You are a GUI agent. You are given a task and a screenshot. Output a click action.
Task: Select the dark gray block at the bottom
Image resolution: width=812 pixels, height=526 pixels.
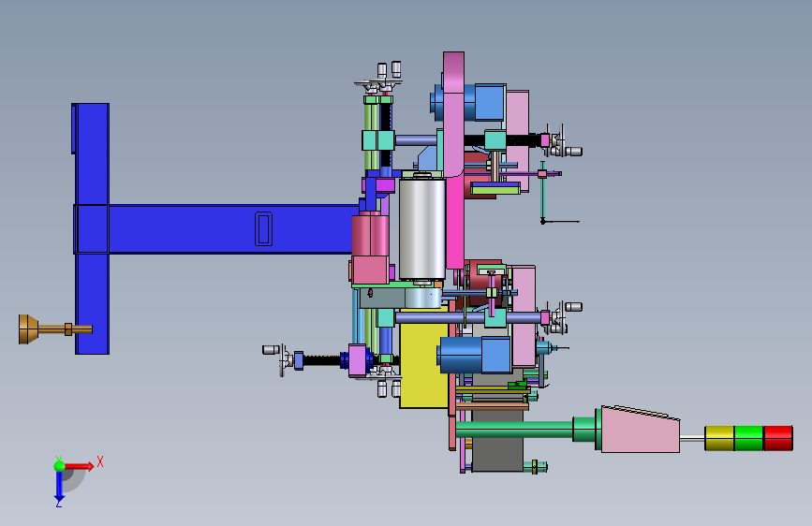497,440
